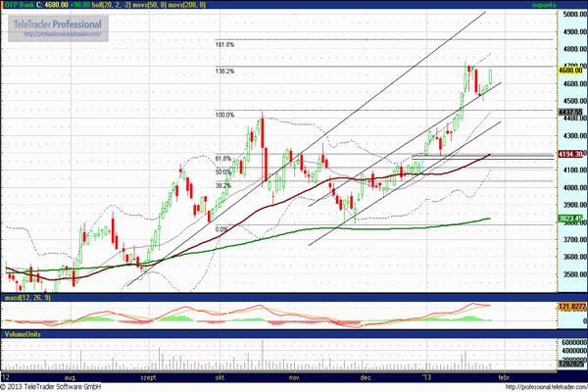The image size is (588, 392).
Task: Click the '13 year marker on time axis
Action: pyautogui.click(x=428, y=376)
